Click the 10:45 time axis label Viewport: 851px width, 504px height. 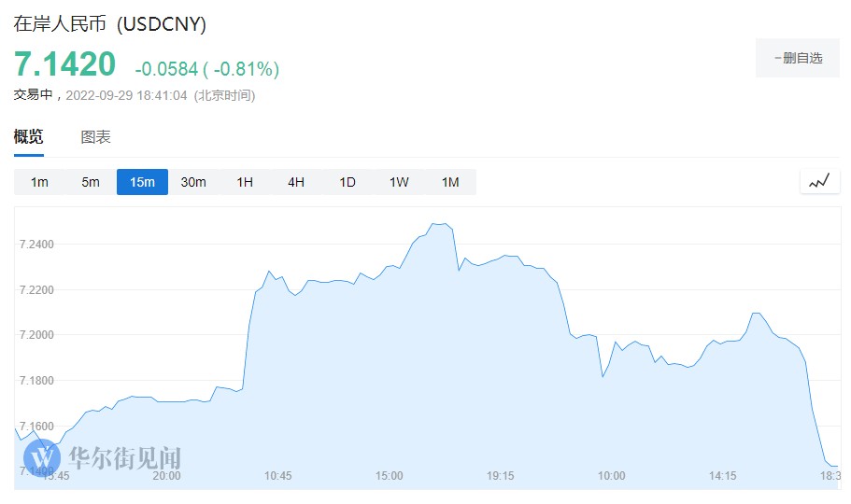[278, 476]
